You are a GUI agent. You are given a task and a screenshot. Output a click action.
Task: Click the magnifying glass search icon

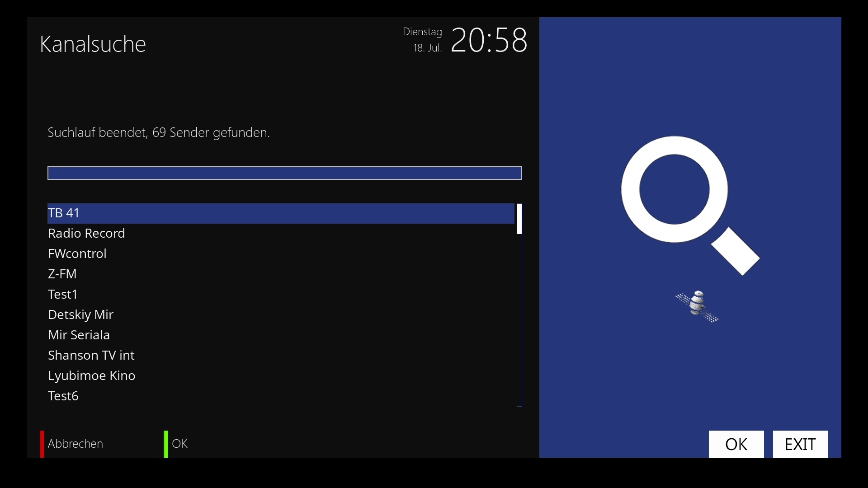tap(690, 206)
